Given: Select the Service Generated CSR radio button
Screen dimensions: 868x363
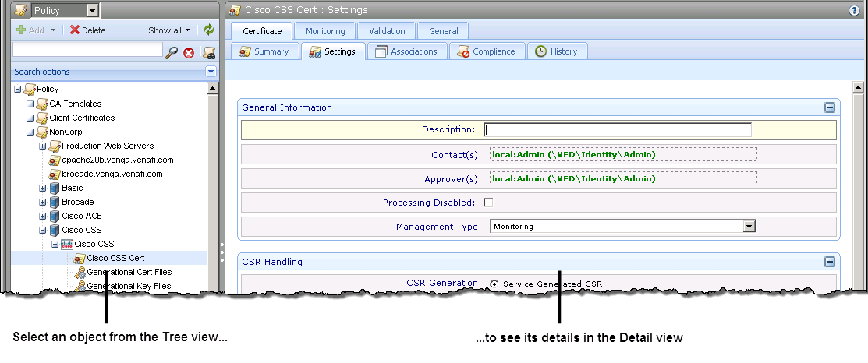Looking at the screenshot, I should tap(493, 284).
